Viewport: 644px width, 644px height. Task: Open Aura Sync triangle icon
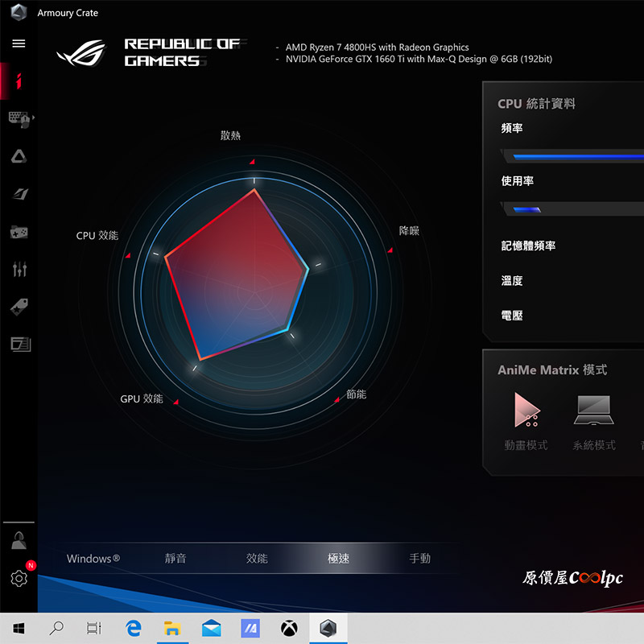click(19, 156)
